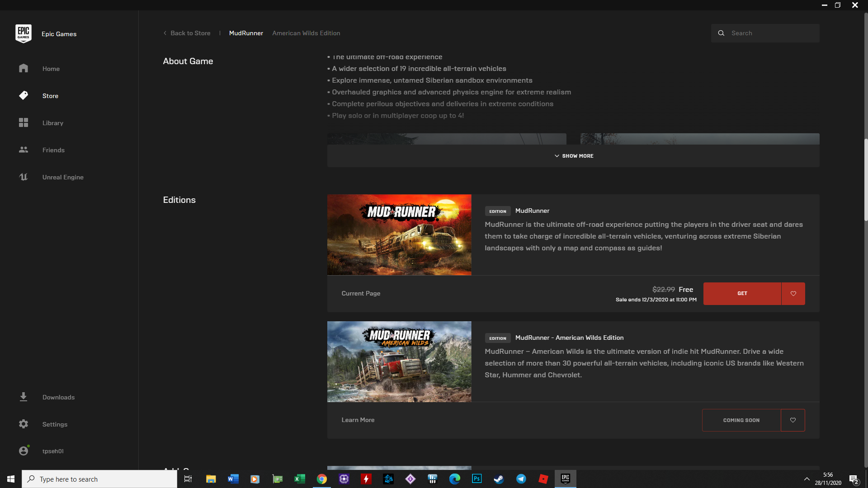Toggle wishlist heart for American Wilds Edition

793,420
